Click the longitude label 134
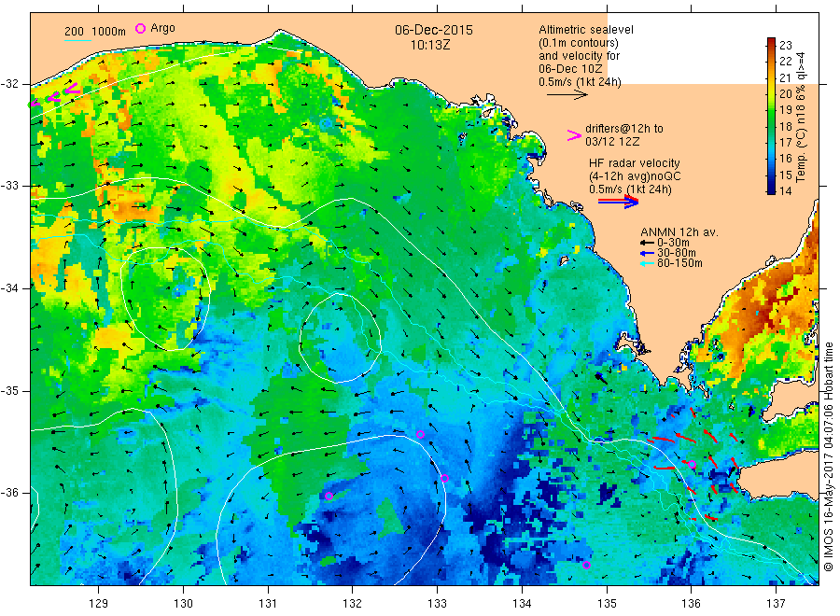The width and height of the screenshot is (840, 616). point(522,604)
